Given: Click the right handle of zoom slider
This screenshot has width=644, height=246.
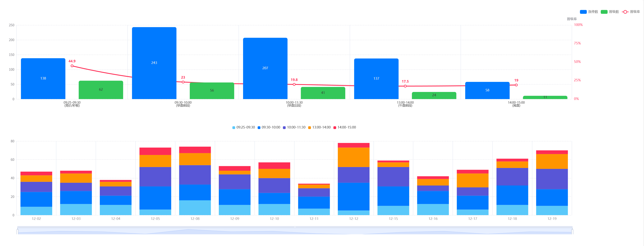Looking at the screenshot, I should click(572, 232).
